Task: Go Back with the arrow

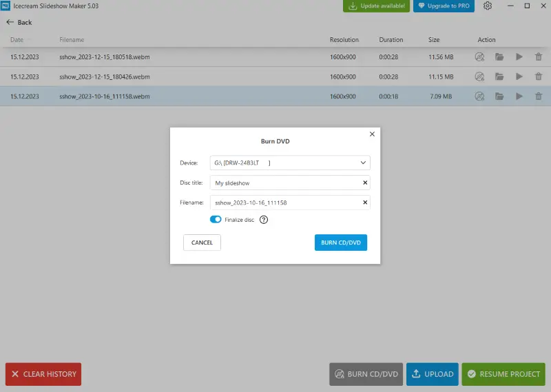Action: point(19,22)
